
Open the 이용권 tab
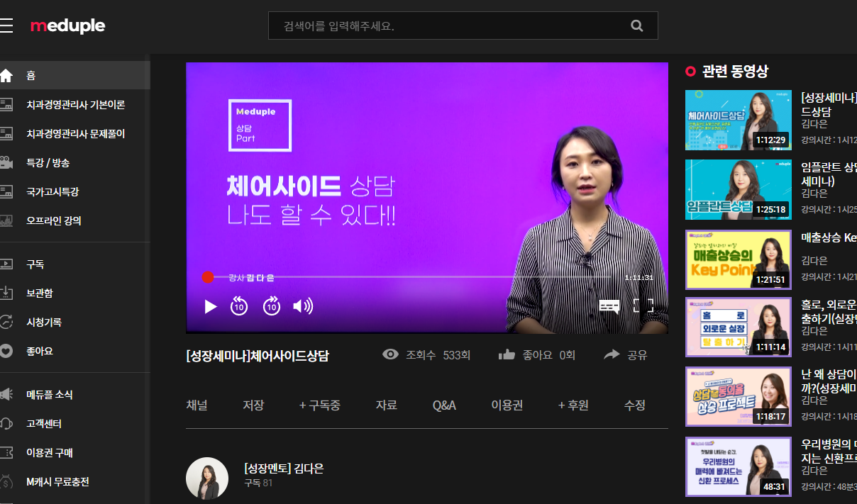pos(507,405)
